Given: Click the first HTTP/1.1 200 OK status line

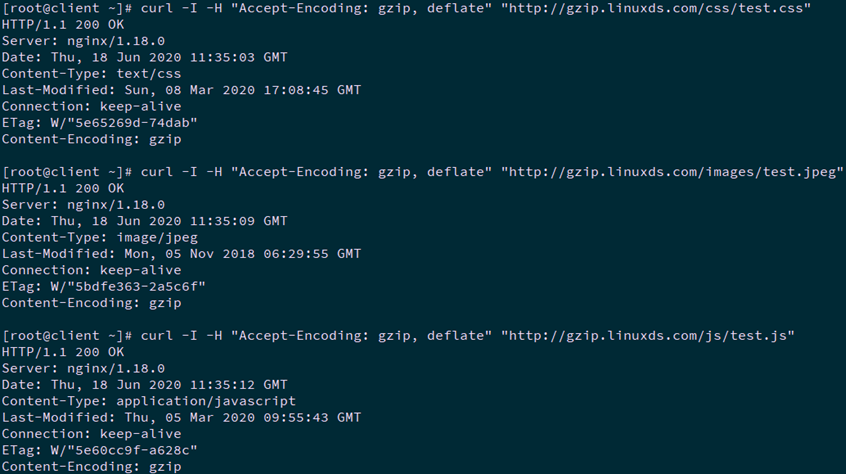Looking at the screenshot, I should point(63,24).
